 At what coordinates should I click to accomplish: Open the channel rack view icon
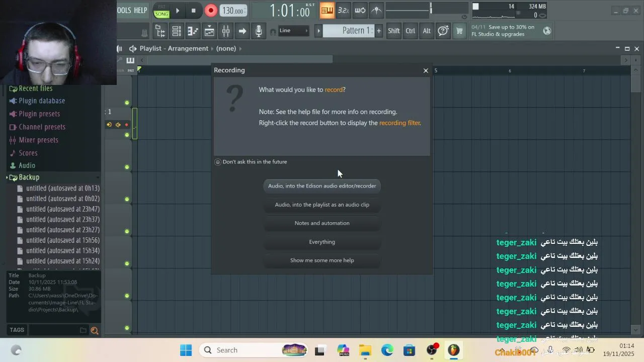click(177, 31)
